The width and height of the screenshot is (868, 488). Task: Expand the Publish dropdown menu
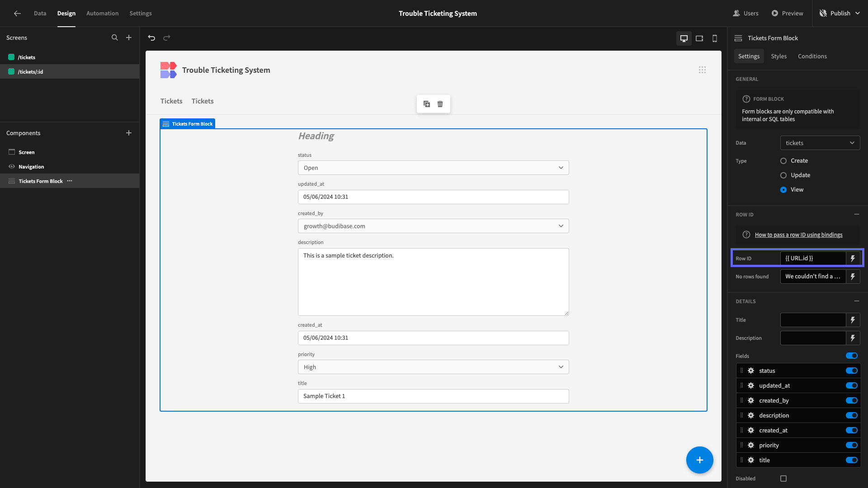tap(858, 14)
